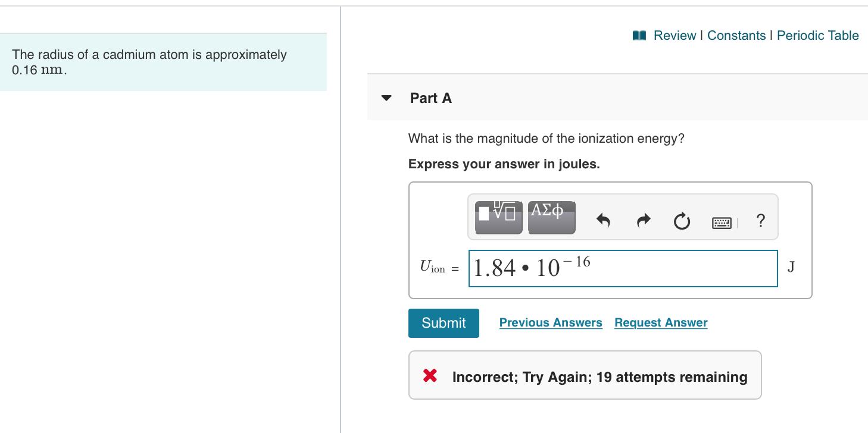Open the Periodic Table

point(817,35)
